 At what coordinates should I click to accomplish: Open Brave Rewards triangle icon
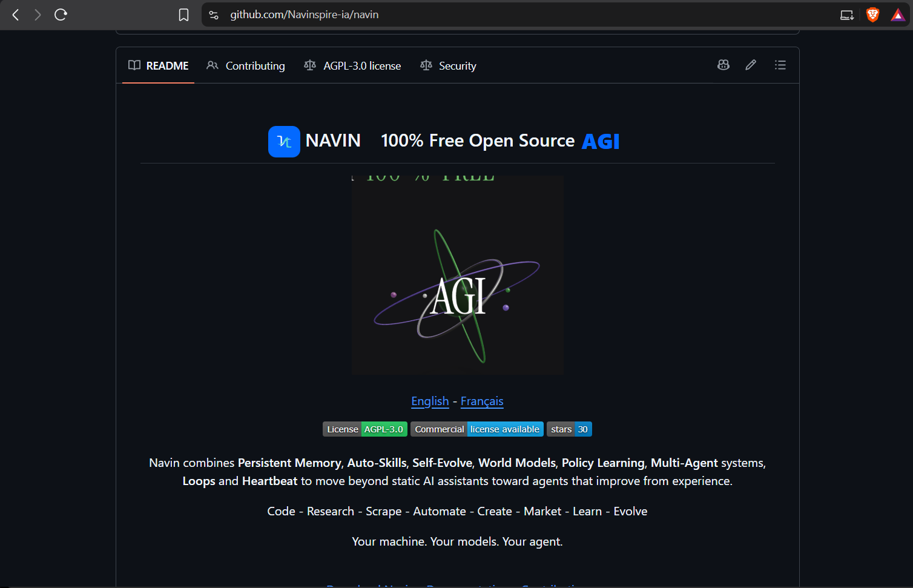pos(898,15)
